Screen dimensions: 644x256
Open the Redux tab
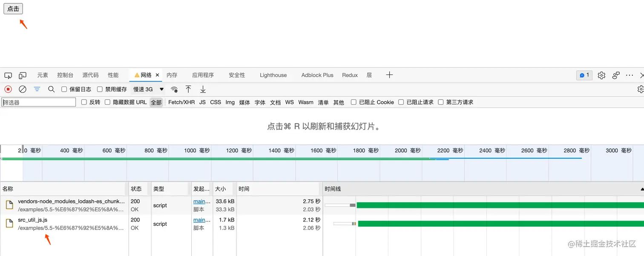click(350, 75)
